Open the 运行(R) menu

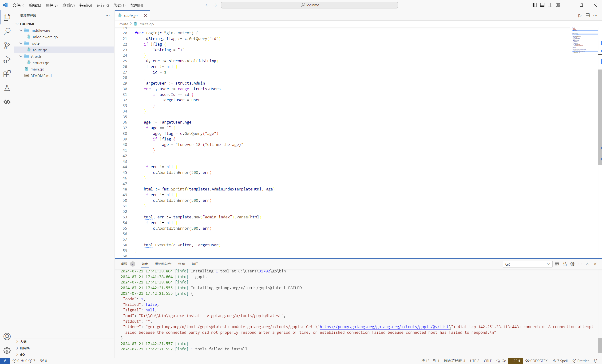(x=103, y=5)
